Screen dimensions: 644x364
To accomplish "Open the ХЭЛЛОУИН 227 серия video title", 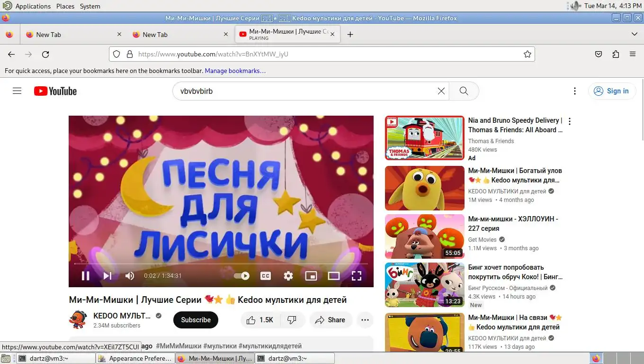I will [513, 224].
